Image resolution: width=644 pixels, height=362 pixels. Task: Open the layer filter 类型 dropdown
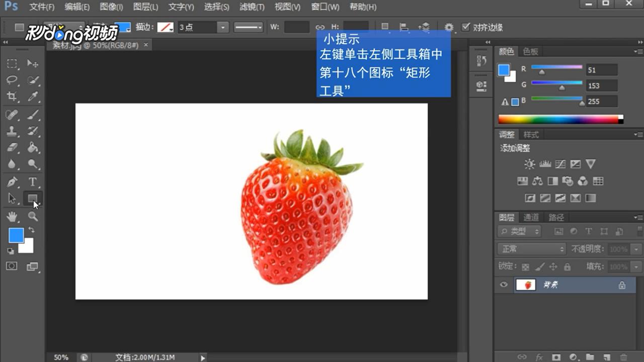[519, 231]
